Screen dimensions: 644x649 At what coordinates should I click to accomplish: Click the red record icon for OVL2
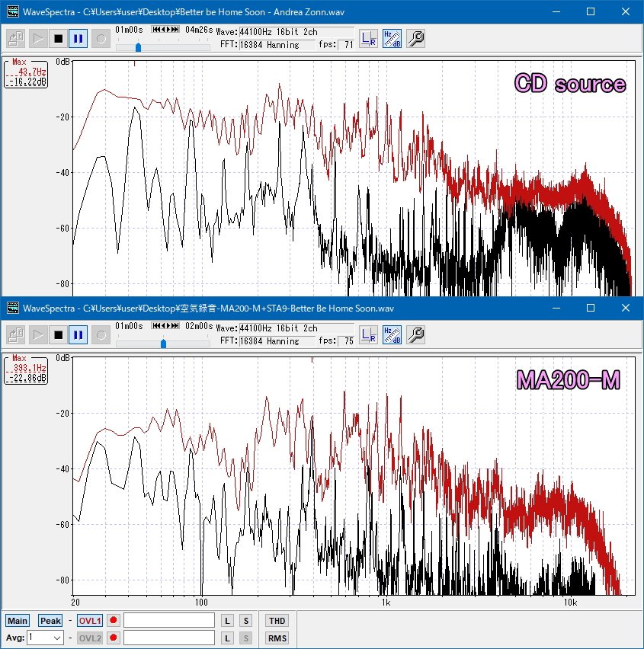tap(113, 638)
